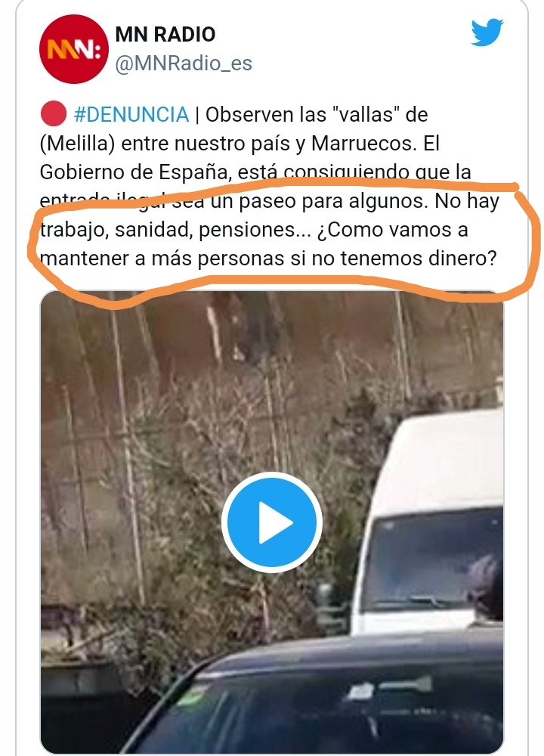Play the embedded video
Image resolution: width=544 pixels, height=756 pixels.
[x=272, y=522]
